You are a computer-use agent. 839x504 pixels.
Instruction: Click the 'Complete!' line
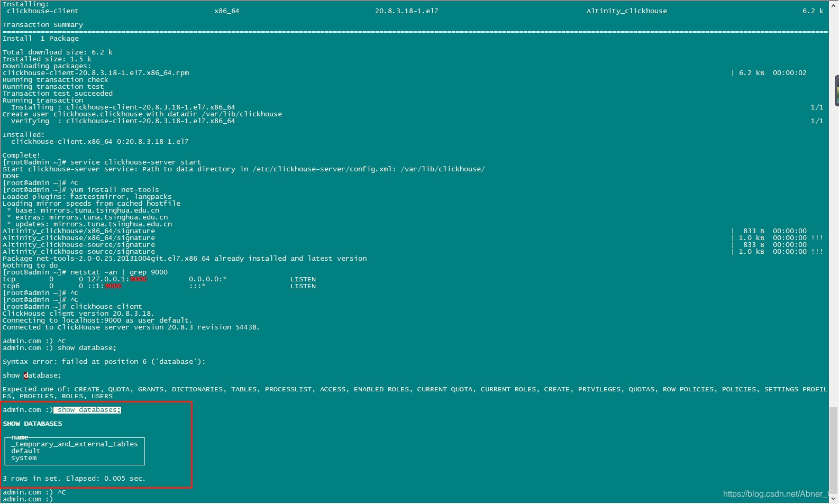click(x=22, y=155)
